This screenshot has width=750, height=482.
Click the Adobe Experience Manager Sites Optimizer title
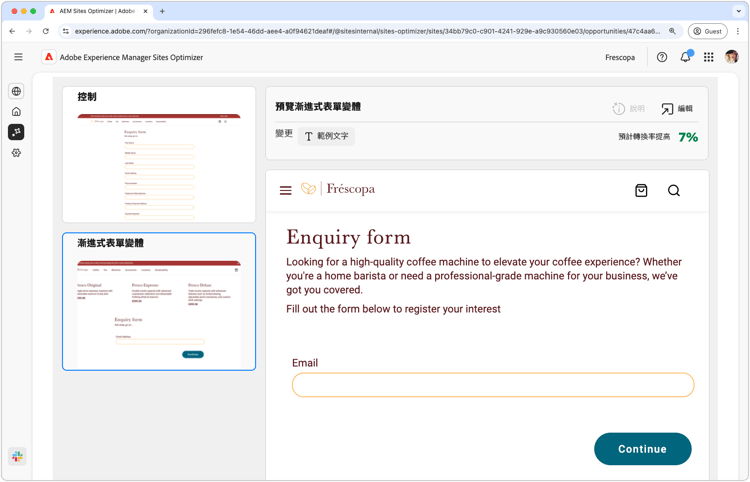click(131, 57)
